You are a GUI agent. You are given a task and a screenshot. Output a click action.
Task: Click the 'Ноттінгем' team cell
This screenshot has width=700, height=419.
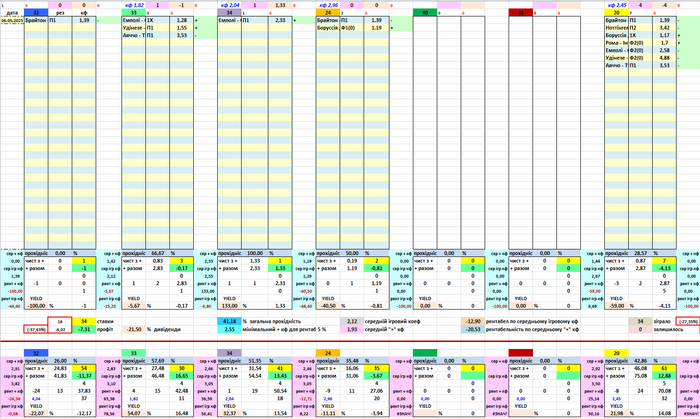click(617, 28)
